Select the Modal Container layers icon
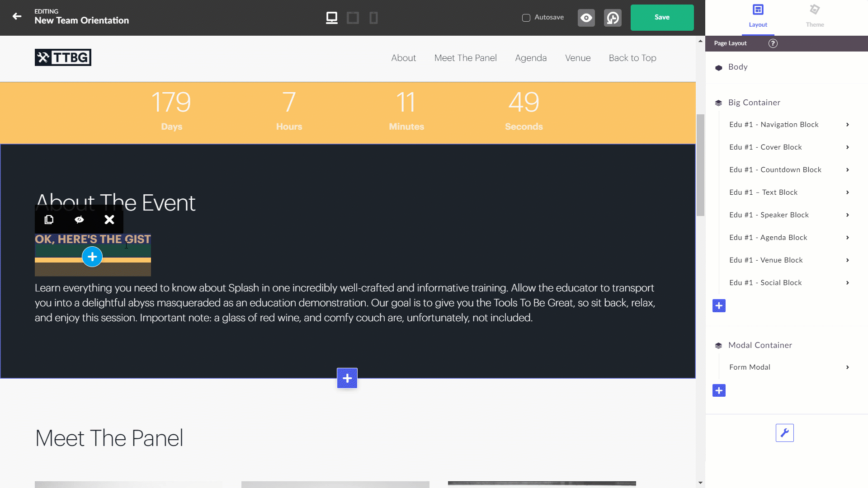 click(x=718, y=346)
